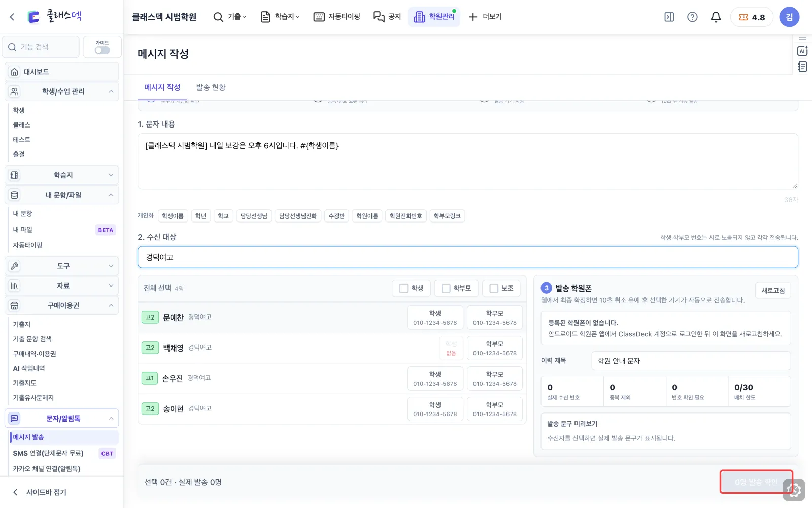The image size is (812, 508).
Task: Expand the sidebar 학습지 section
Action: (x=111, y=175)
